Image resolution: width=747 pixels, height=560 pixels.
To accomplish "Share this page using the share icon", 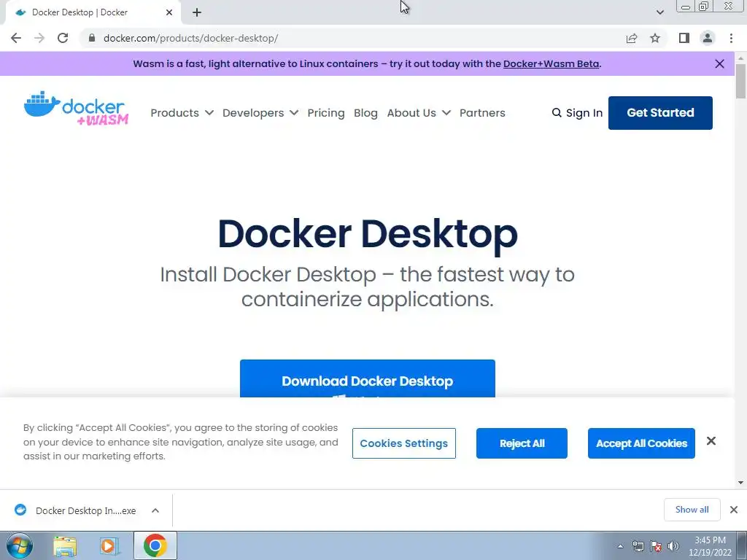I will pyautogui.click(x=632, y=38).
